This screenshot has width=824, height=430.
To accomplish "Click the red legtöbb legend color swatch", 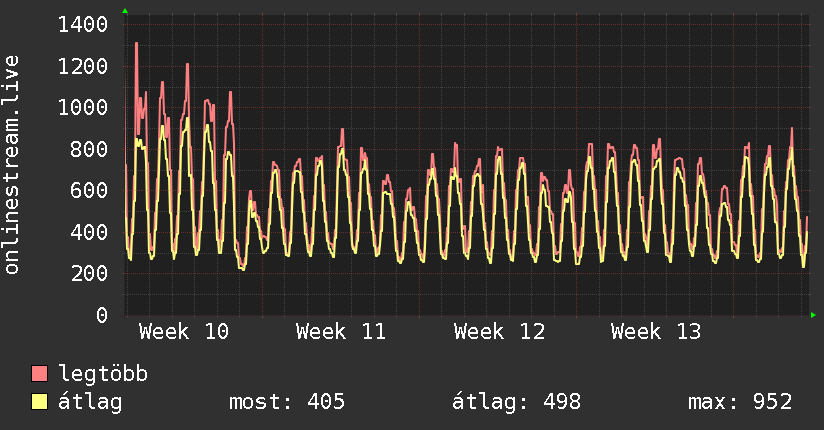I will pos(39,373).
